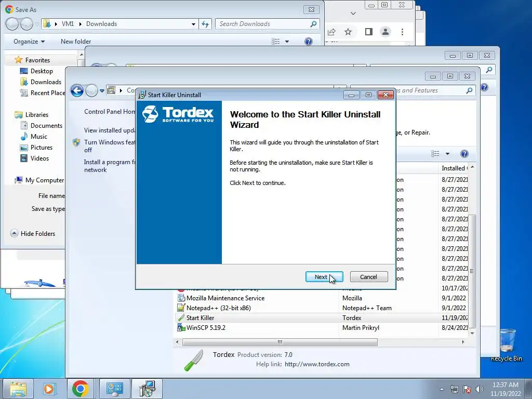Click Programs and Features search magnifier icon
The width and height of the screenshot is (532, 399).
pyautogui.click(x=469, y=90)
